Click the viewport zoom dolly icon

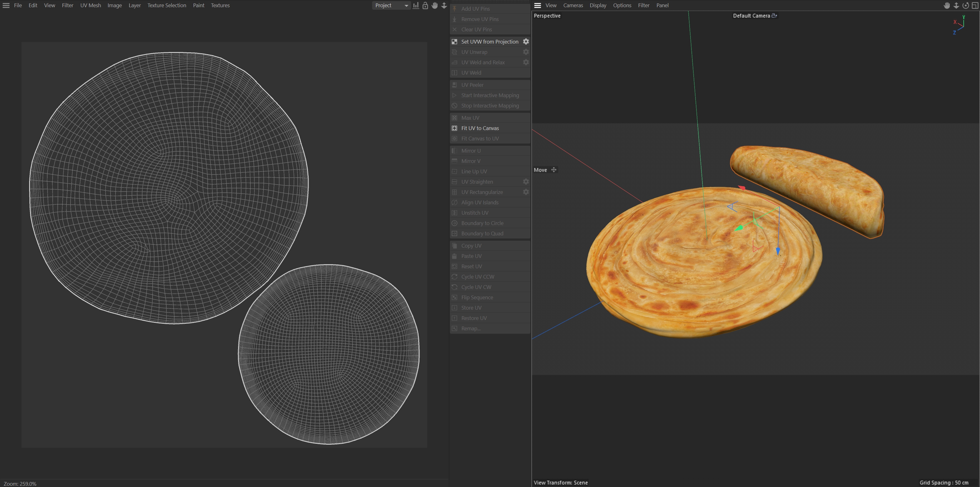[956, 5]
